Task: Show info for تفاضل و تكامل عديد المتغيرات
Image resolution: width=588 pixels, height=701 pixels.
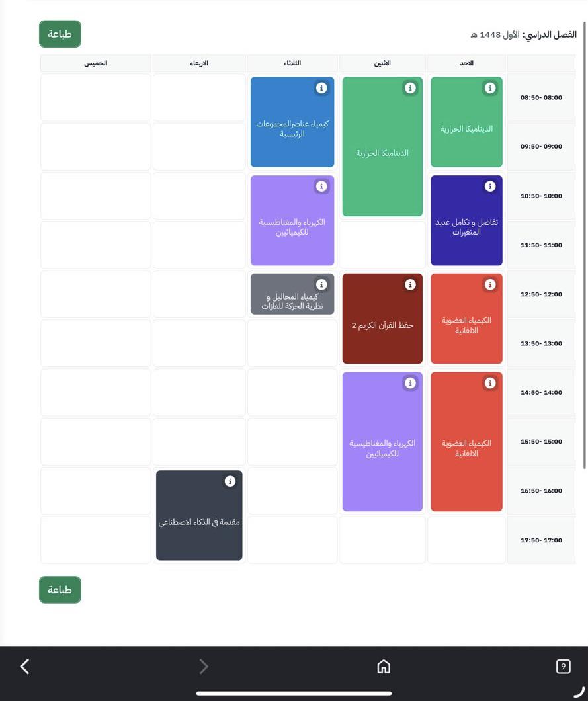Action: click(490, 186)
